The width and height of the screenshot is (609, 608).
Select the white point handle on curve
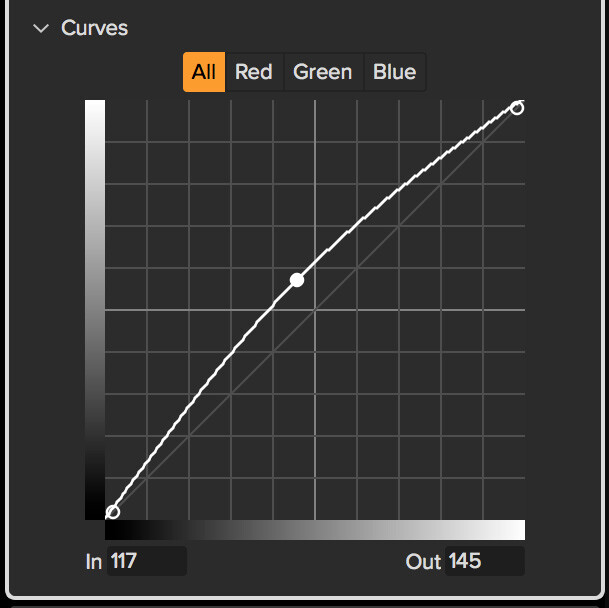(517, 108)
